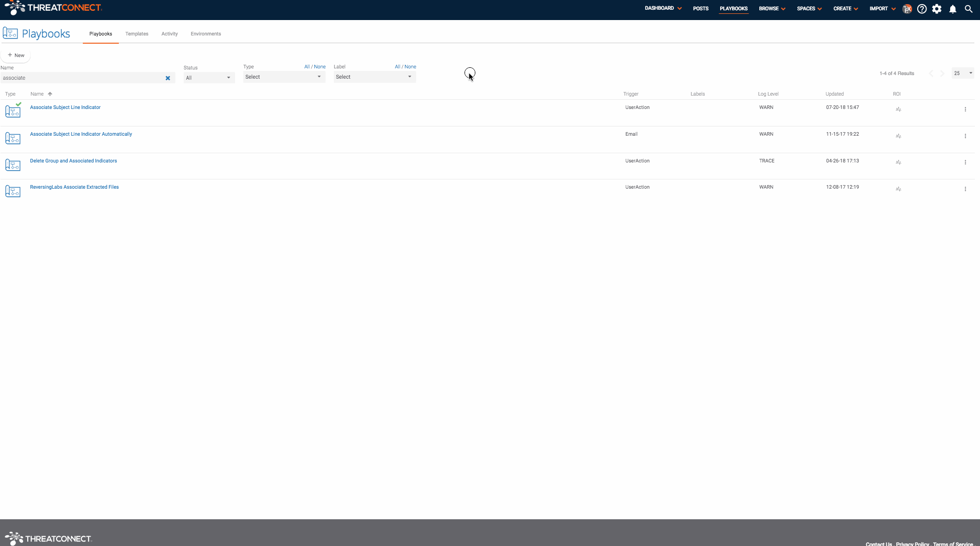This screenshot has width=980, height=546.
Task: Open the Privacy Policy footer link
Action: [913, 544]
